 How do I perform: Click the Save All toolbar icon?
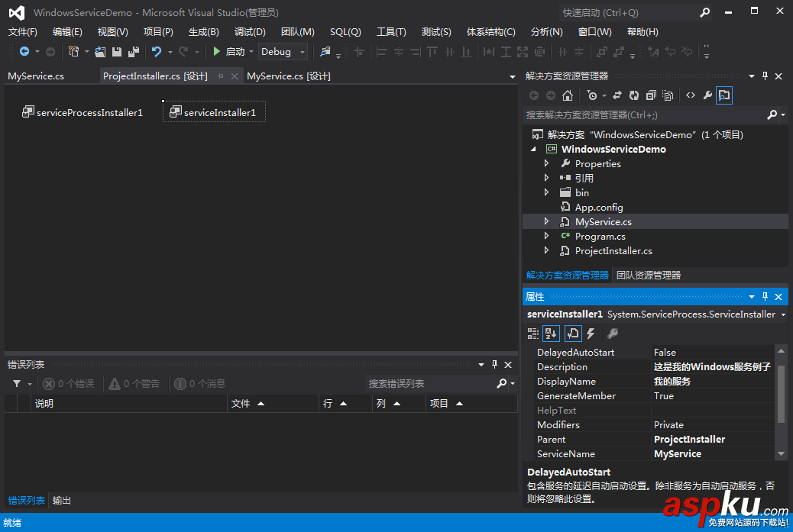click(134, 52)
